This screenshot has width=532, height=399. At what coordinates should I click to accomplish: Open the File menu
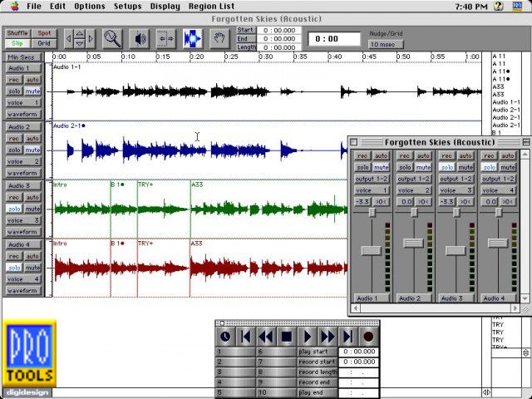(x=33, y=6)
